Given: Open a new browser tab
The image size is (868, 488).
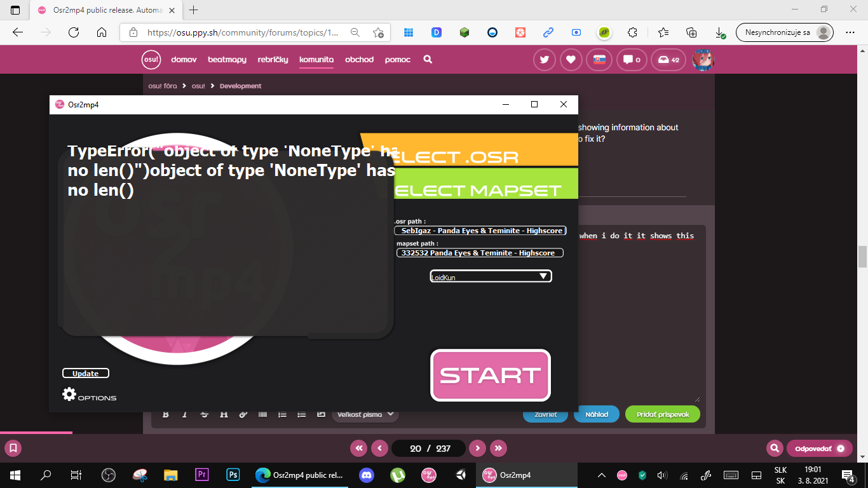Looking at the screenshot, I should coord(194,10).
